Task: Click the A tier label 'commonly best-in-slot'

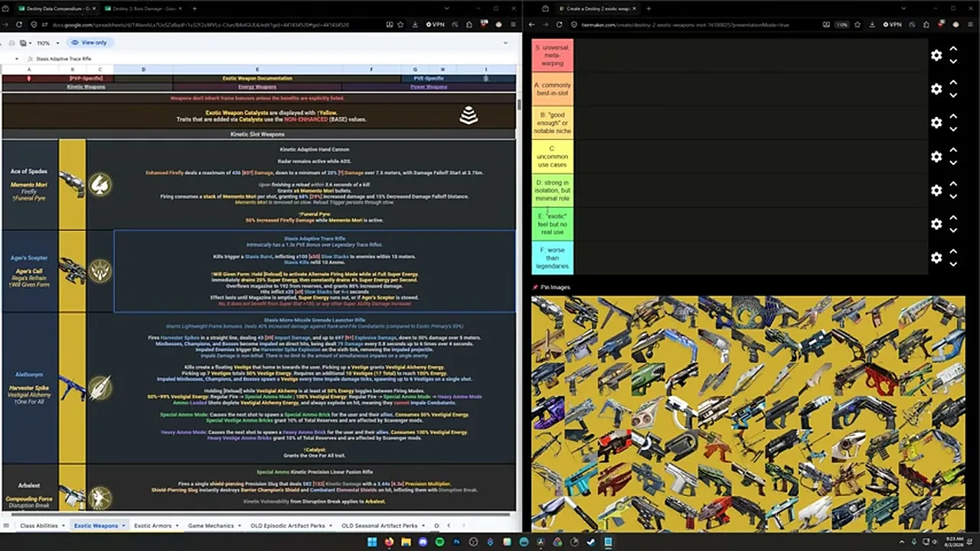Action: click(x=552, y=89)
